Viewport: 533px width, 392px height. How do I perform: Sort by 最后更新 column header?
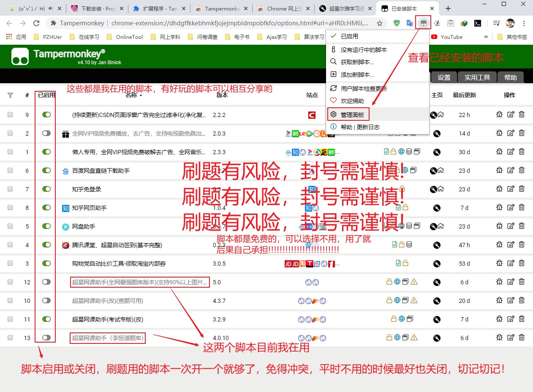click(x=464, y=95)
